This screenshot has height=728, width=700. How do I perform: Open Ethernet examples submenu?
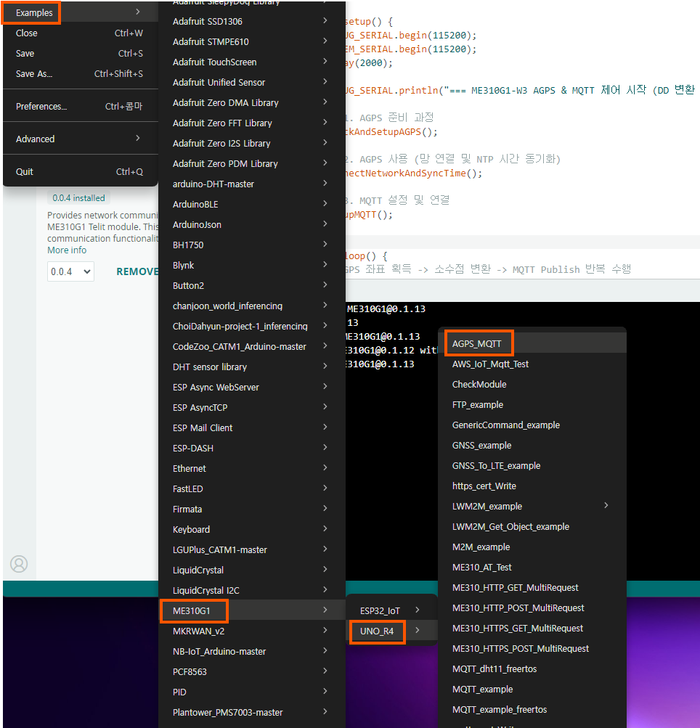(252, 469)
